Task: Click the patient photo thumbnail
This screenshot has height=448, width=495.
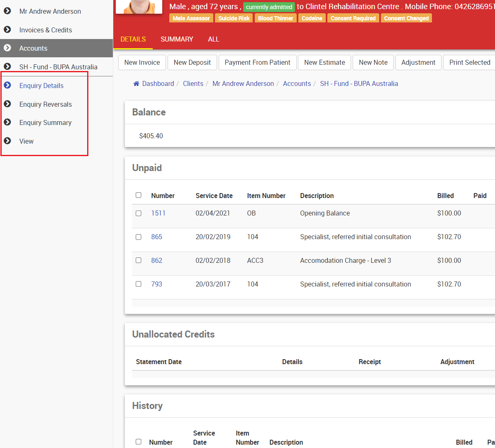Action: [139, 6]
